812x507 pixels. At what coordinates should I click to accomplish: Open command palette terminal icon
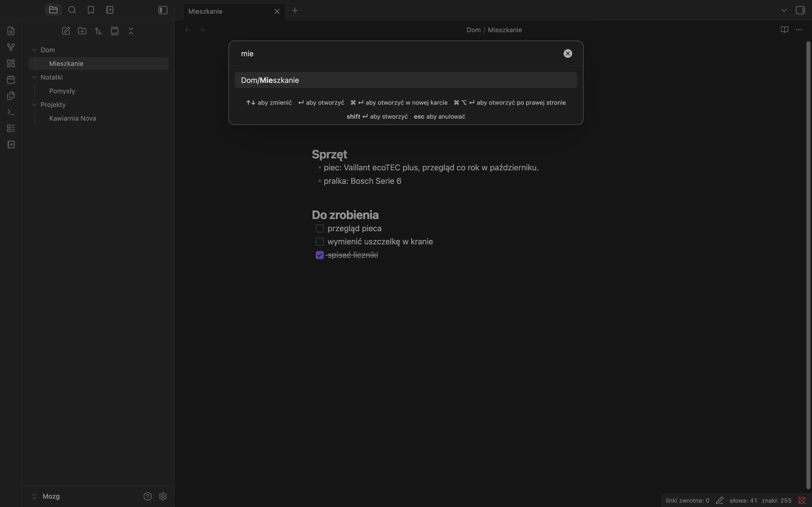(x=11, y=112)
